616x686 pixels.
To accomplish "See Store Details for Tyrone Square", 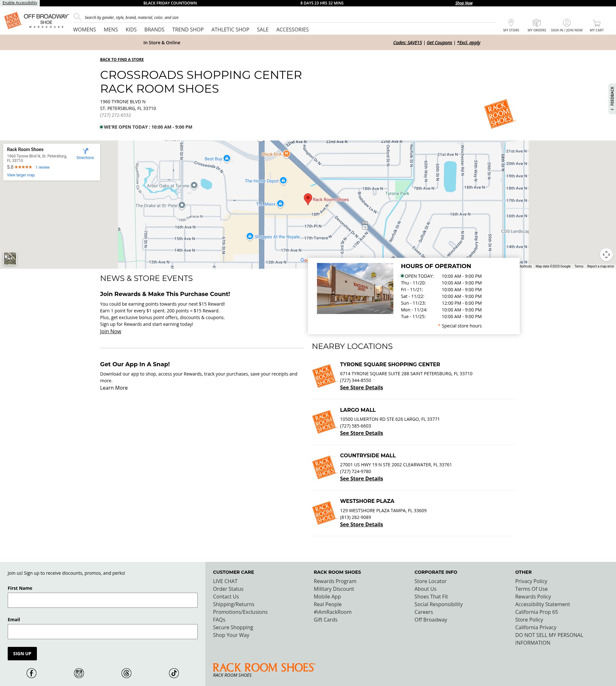I will pos(362,388).
